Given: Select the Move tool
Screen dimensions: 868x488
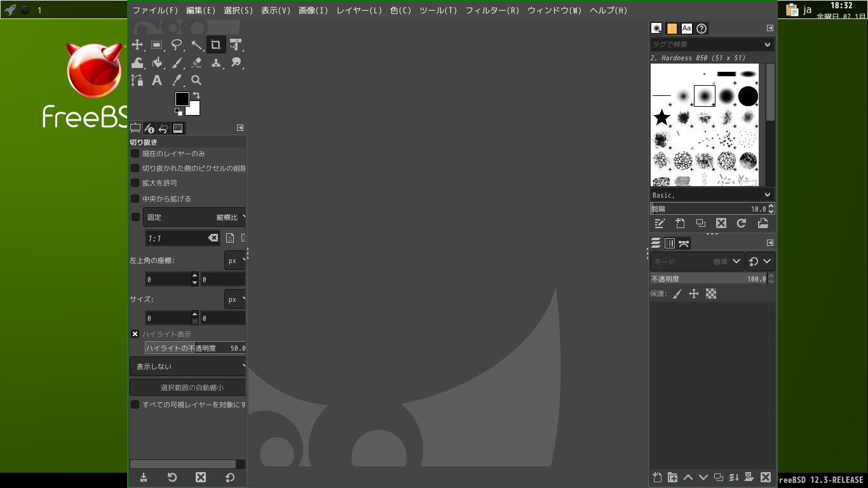Looking at the screenshot, I should [137, 44].
